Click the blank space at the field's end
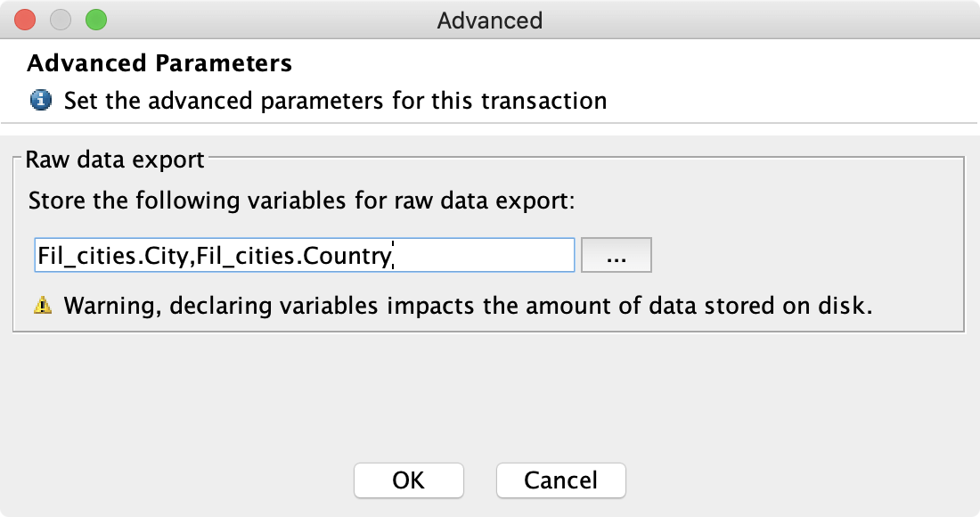 (x=485, y=255)
